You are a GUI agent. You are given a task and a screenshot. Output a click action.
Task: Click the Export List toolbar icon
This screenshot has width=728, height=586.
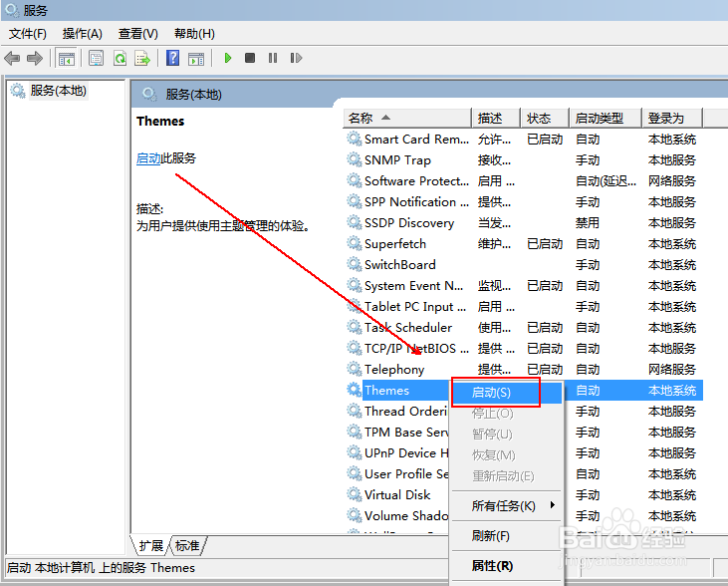142,58
